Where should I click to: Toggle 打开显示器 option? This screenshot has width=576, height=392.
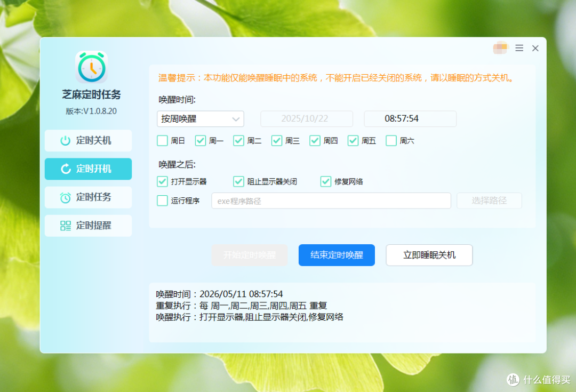pyautogui.click(x=162, y=181)
